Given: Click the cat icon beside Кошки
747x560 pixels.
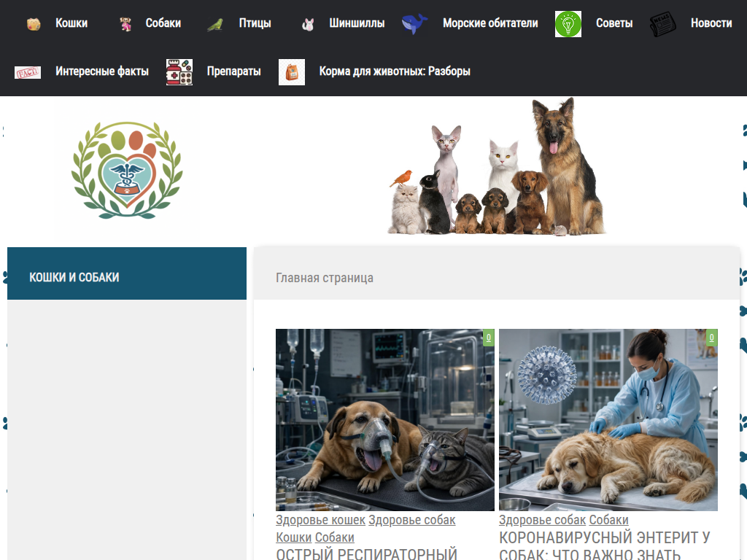Looking at the screenshot, I should coord(34,24).
